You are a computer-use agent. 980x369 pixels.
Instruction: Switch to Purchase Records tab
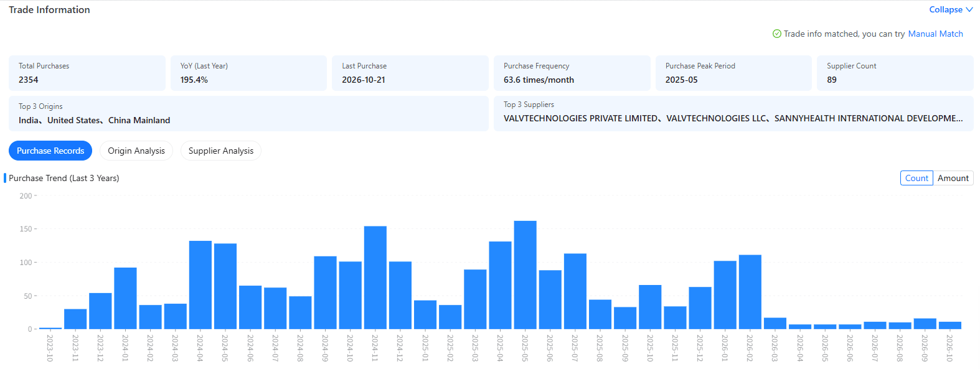click(x=50, y=151)
